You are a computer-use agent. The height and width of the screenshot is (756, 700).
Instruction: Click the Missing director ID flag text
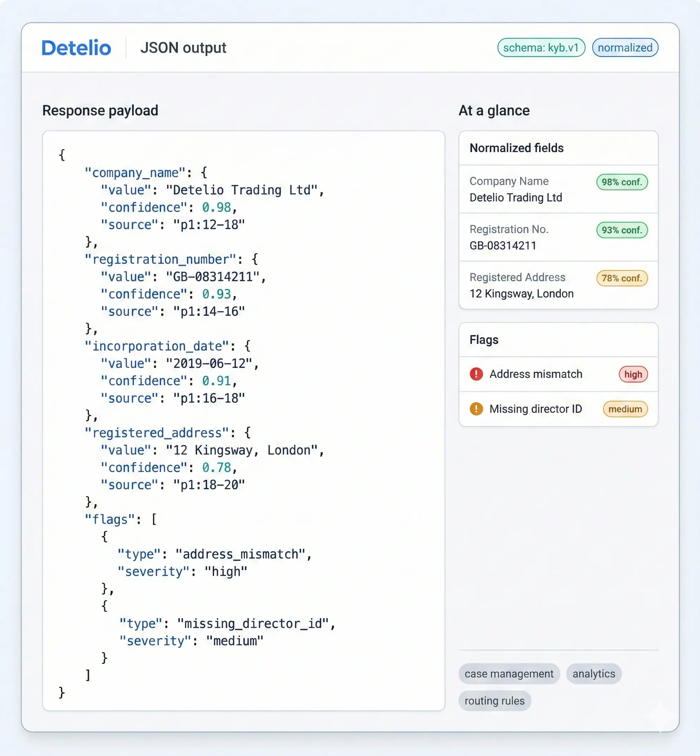[536, 409]
